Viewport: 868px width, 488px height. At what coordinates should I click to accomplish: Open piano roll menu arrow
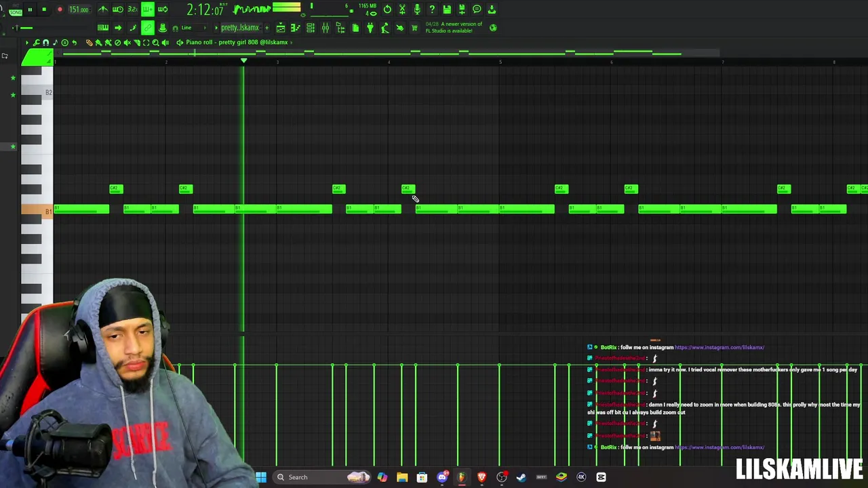point(26,42)
